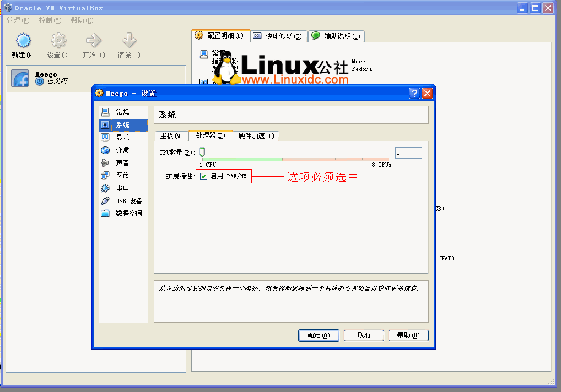
Task: Dismiss the dialog via 取消 button
Action: click(364, 335)
